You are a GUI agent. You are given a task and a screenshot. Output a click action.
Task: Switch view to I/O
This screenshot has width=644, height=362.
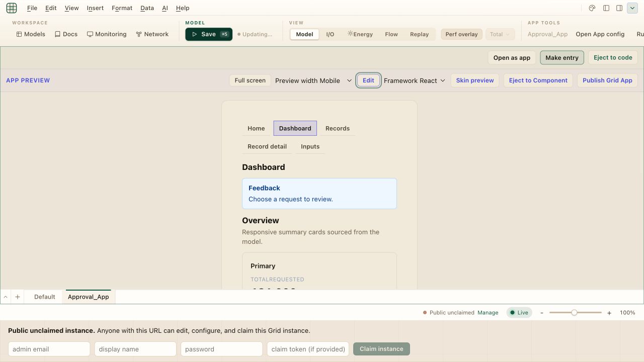[x=330, y=34]
